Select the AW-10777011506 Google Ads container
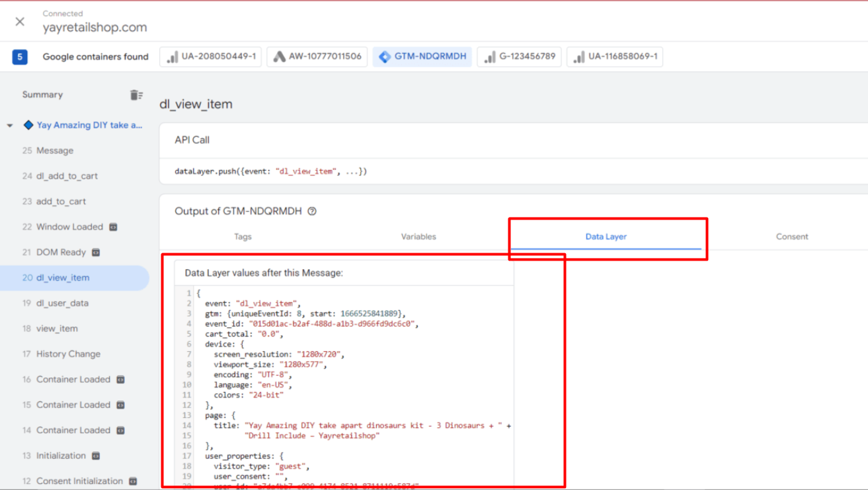Screen dimensions: 868x490 click(x=318, y=57)
